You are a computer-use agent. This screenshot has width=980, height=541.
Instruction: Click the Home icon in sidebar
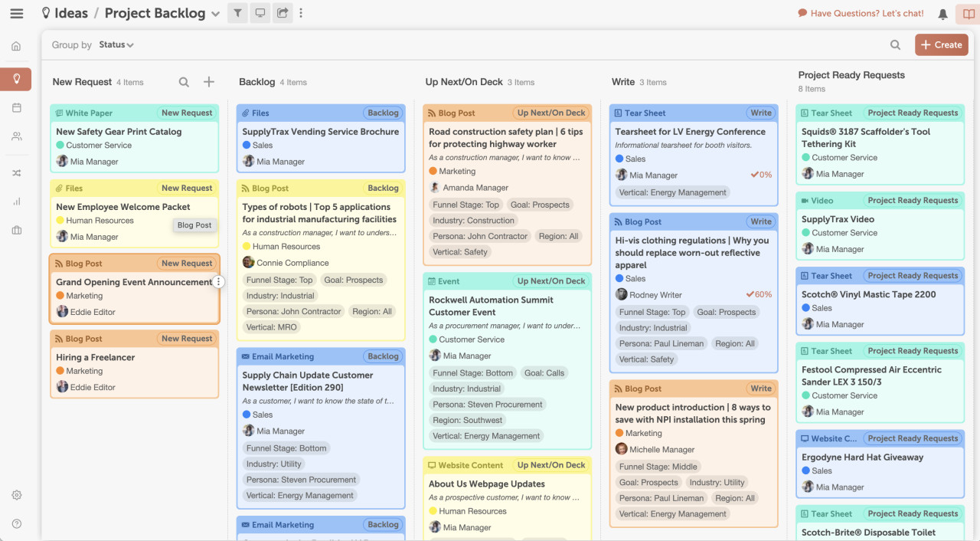pyautogui.click(x=16, y=46)
